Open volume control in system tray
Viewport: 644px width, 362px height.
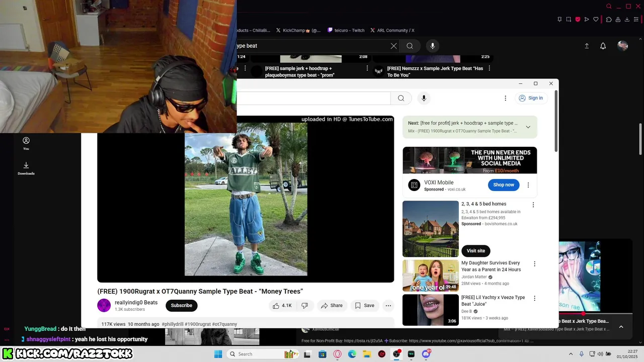click(601, 354)
